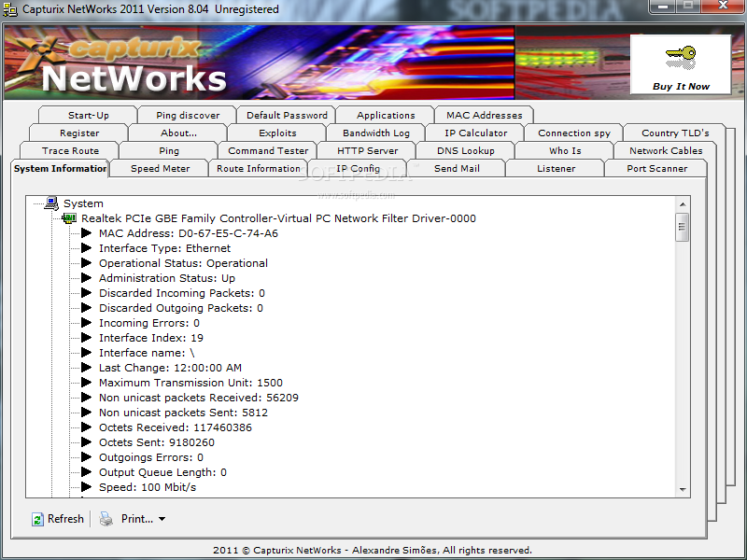The image size is (747, 560).
Task: Click the Realtek network card icon
Action: pyautogui.click(x=69, y=218)
